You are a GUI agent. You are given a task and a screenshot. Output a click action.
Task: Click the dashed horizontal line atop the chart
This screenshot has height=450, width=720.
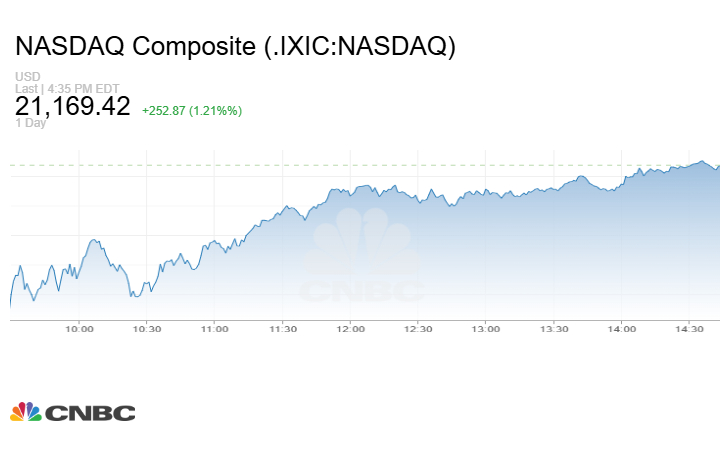coord(300,164)
